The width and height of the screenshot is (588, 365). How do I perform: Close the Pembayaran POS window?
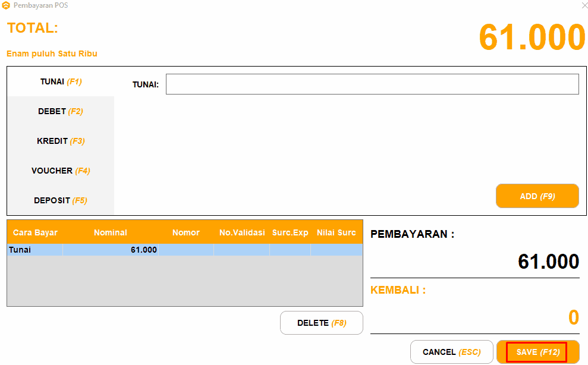pos(584,5)
